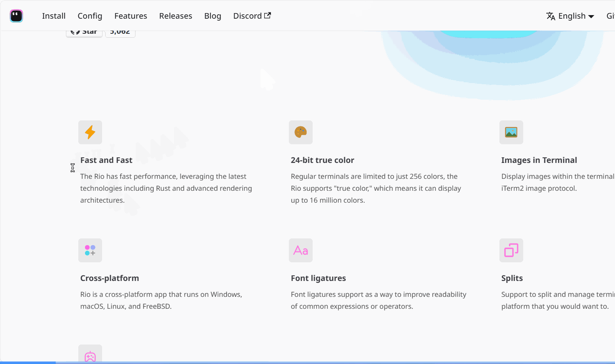This screenshot has height=364, width=615.
Task: Go to the Features page
Action: pyautogui.click(x=131, y=16)
